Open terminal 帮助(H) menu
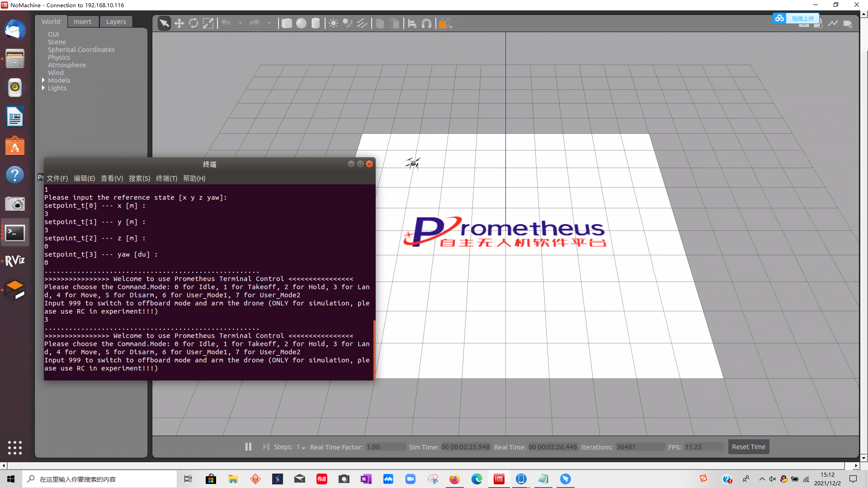This screenshot has width=868, height=488. [x=194, y=178]
